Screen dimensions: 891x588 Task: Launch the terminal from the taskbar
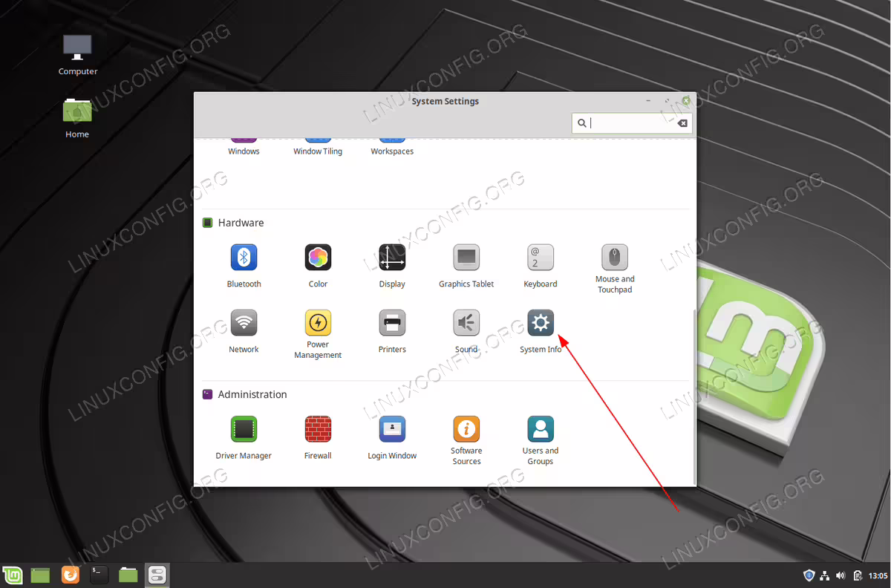[99, 575]
